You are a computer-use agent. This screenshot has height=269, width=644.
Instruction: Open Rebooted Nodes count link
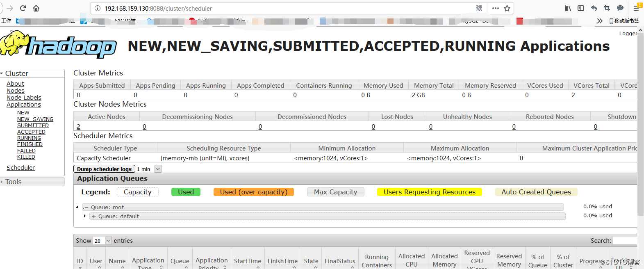[514, 127]
